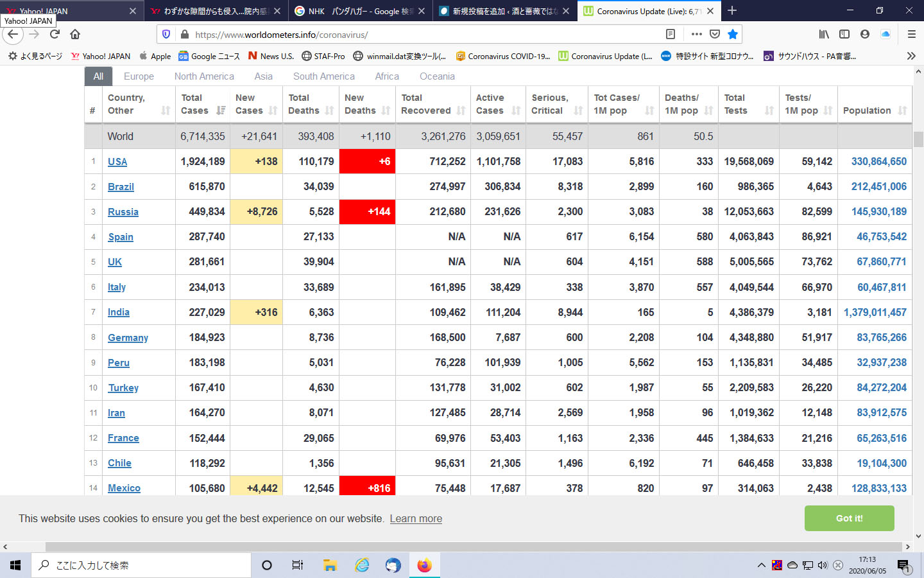
Task: Open the Firefox hamburger menu
Action: (x=911, y=34)
